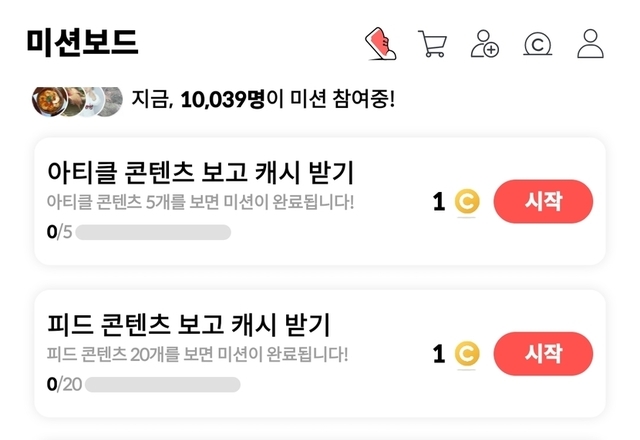The image size is (640, 440).
Task: Click the 0/5 article progress bar
Action: 153,233
